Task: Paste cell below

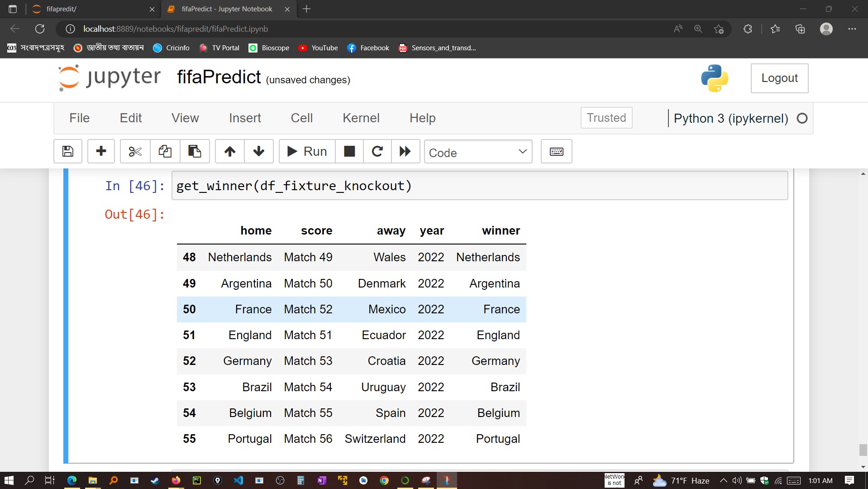Action: coord(194,151)
